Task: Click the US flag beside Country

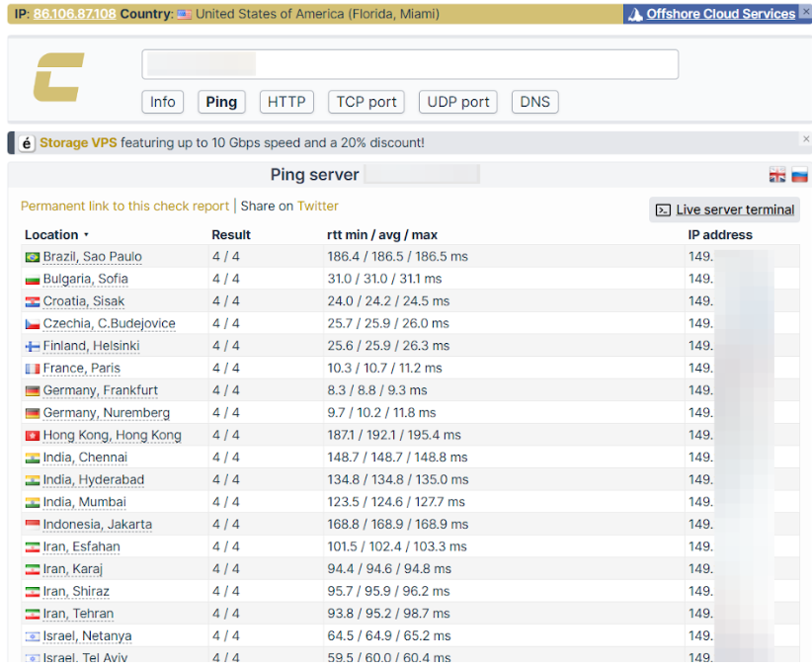Action: [185, 15]
